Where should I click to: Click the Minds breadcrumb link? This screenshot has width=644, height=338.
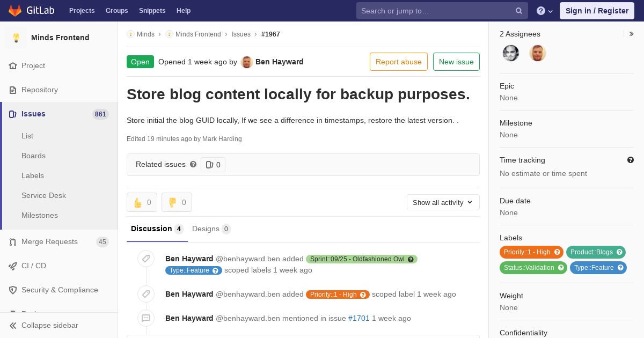coord(145,34)
